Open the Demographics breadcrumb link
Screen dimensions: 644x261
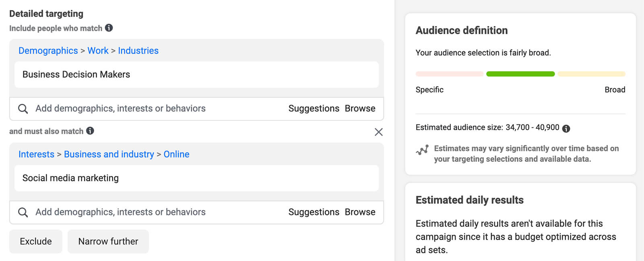click(x=48, y=51)
